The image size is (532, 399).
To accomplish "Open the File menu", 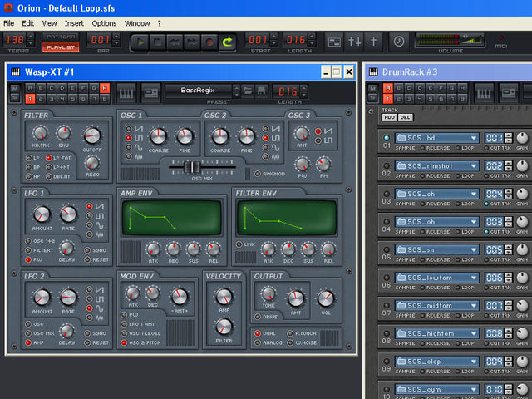I will click(9, 23).
